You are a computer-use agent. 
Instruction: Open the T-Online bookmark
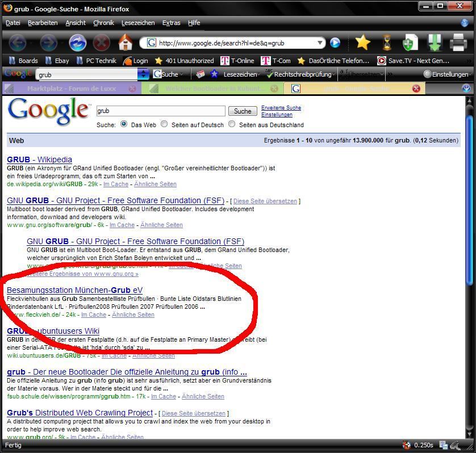tap(237, 61)
